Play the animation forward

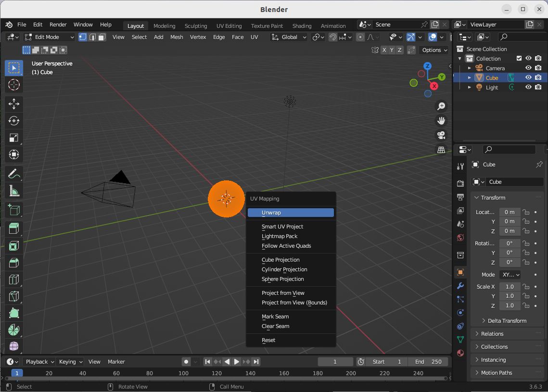(237, 362)
